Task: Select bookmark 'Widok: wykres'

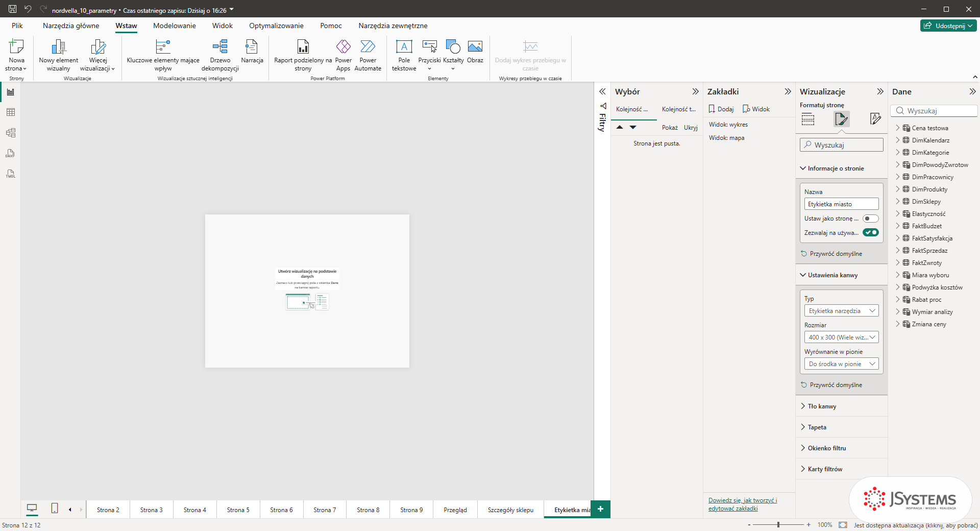Action: pos(728,125)
